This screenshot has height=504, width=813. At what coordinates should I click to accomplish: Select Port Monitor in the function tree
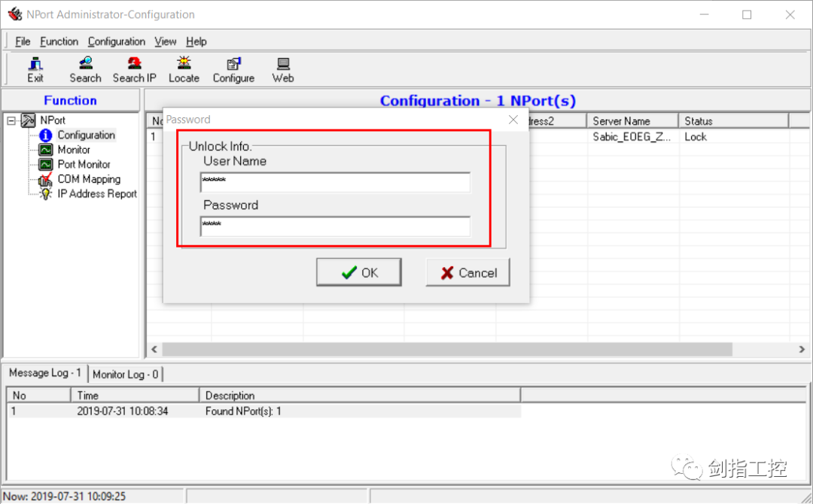84,164
